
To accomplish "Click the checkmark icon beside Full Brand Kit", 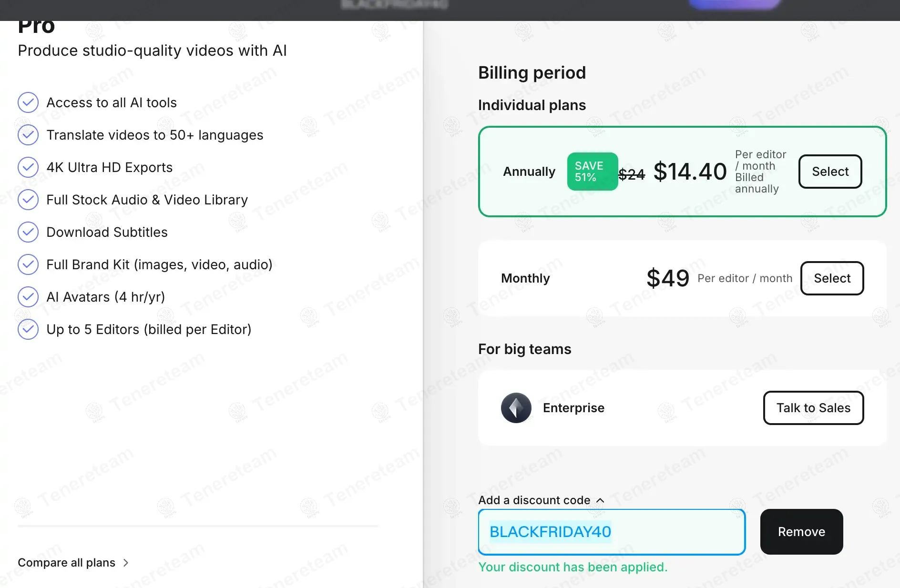I will pyautogui.click(x=28, y=264).
